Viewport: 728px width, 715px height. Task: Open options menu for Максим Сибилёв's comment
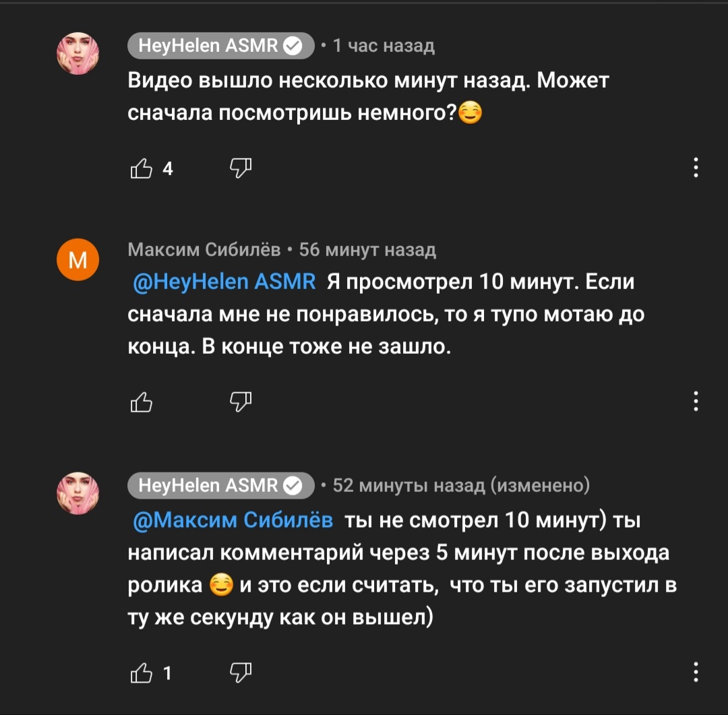696,402
